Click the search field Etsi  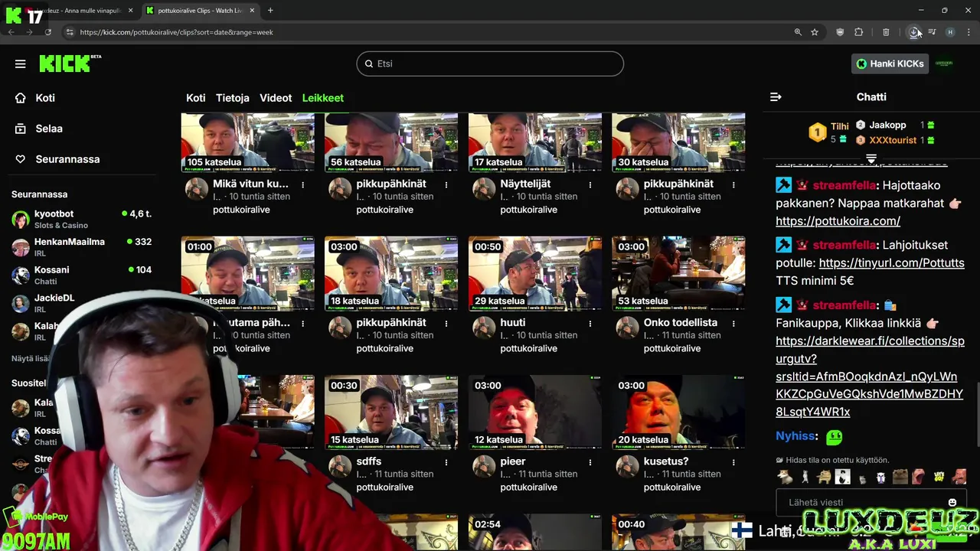pos(490,64)
